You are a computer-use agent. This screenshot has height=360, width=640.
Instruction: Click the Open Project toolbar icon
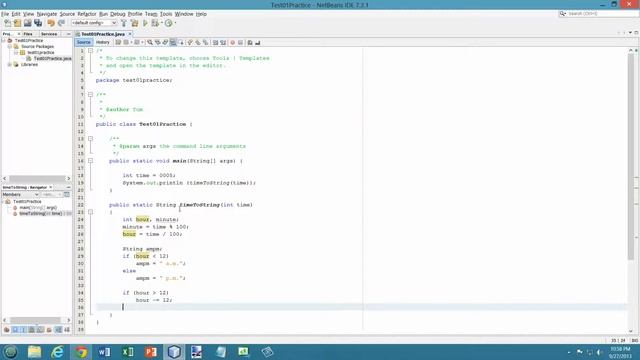[x=27, y=23]
